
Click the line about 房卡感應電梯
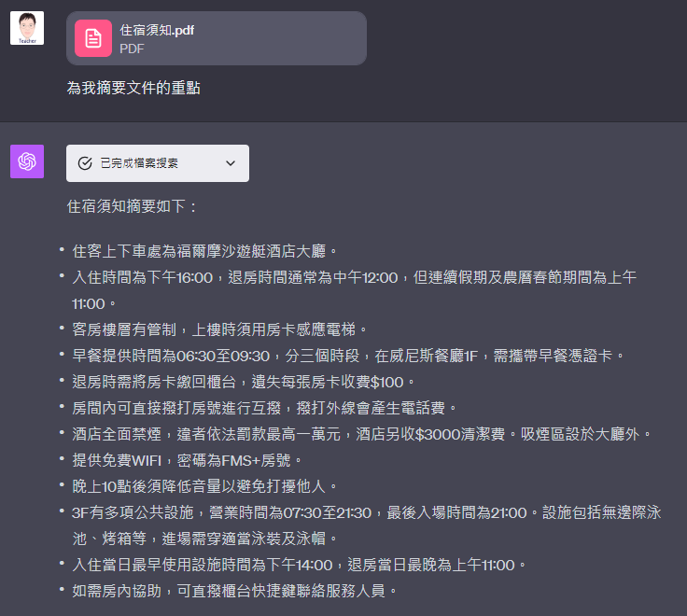tap(219, 329)
